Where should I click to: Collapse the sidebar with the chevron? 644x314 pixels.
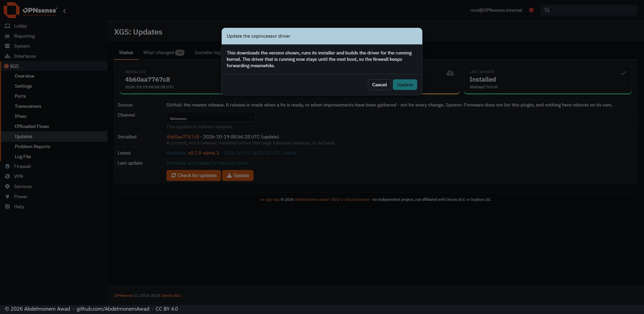(x=64, y=11)
